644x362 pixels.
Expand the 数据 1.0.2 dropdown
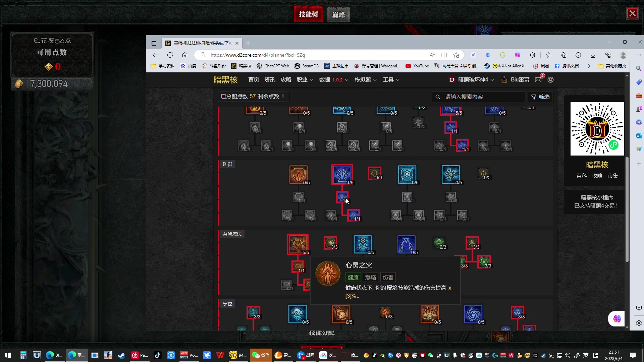334,80
